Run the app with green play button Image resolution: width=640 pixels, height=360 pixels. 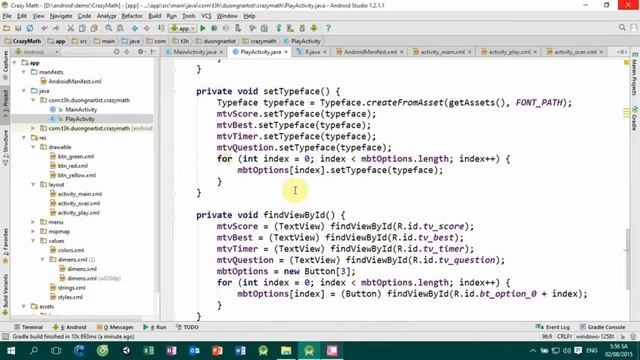[203, 28]
